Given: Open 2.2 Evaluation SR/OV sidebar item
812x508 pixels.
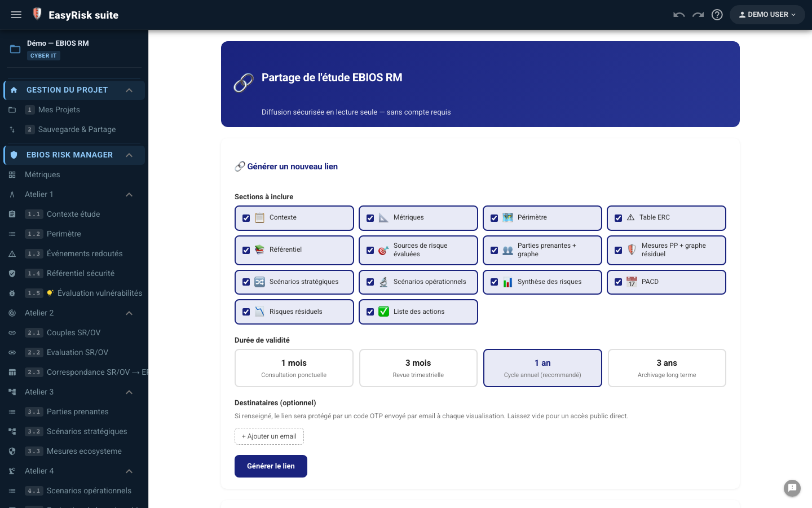Looking at the screenshot, I should coord(74,353).
